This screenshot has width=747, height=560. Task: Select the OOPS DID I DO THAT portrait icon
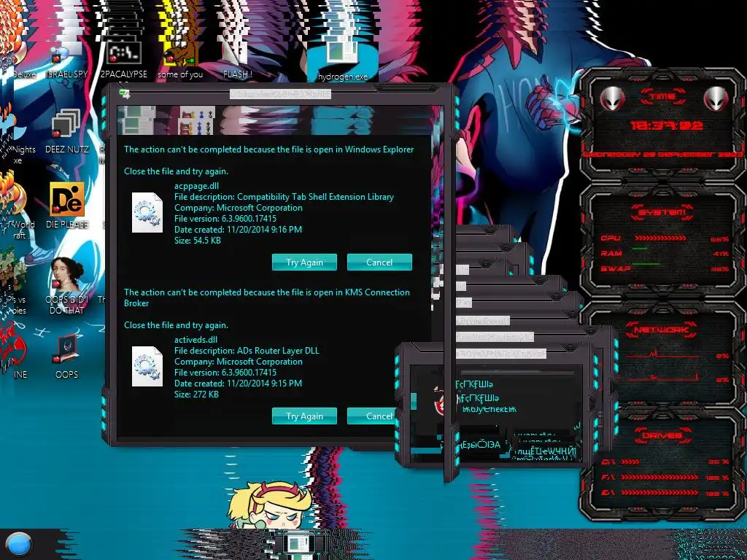click(66, 286)
